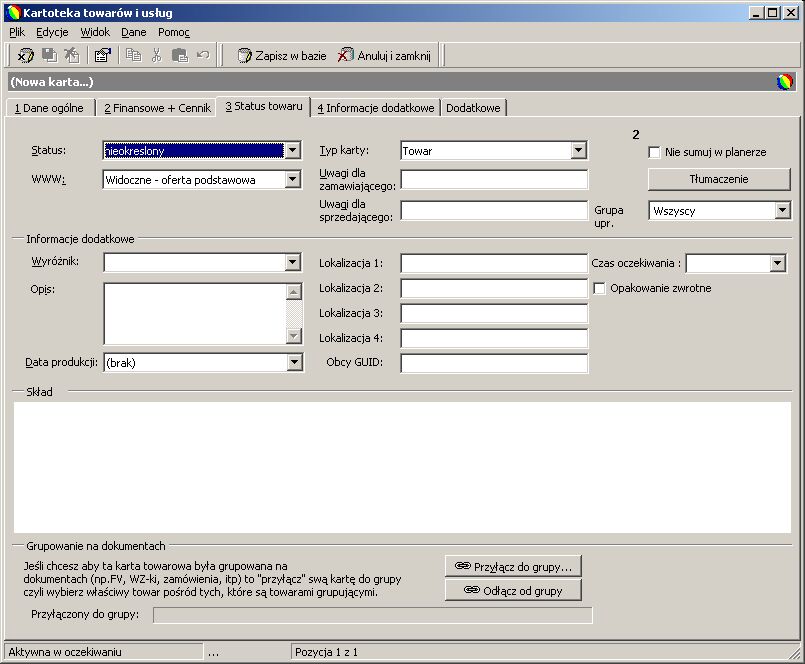This screenshot has height=664, width=805.
Task: Switch to the Dodatkowe tab
Action: 473,108
